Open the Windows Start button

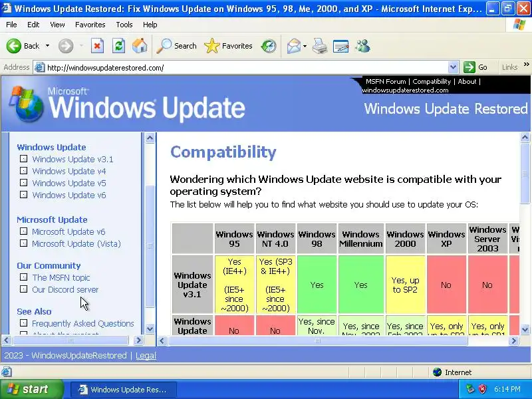[31, 389]
